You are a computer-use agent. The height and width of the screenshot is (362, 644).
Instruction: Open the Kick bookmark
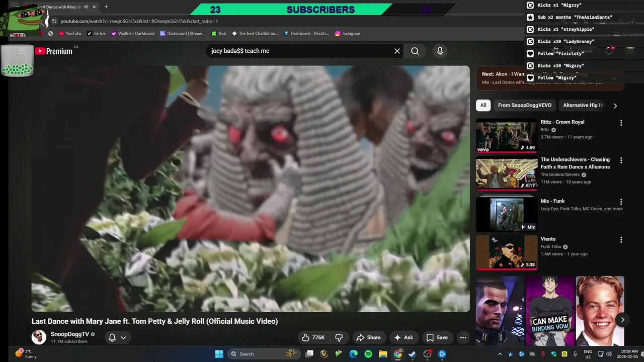click(219, 34)
